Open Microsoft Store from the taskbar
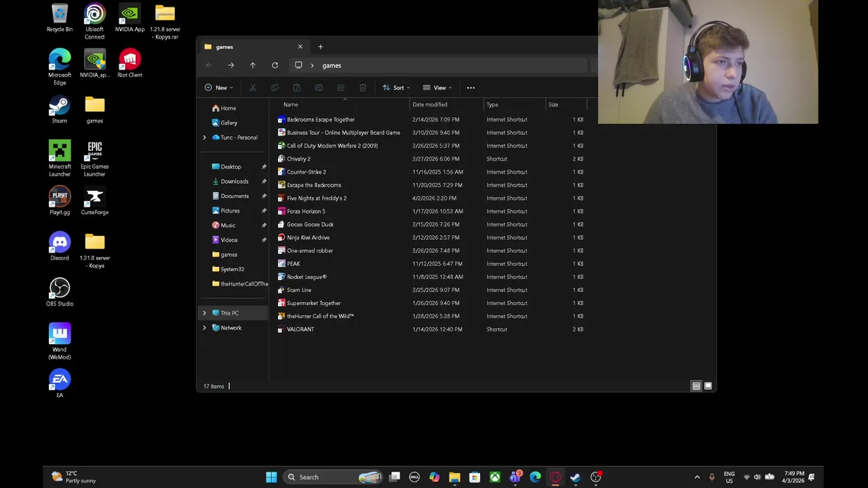The height and width of the screenshot is (488, 868). (x=475, y=477)
